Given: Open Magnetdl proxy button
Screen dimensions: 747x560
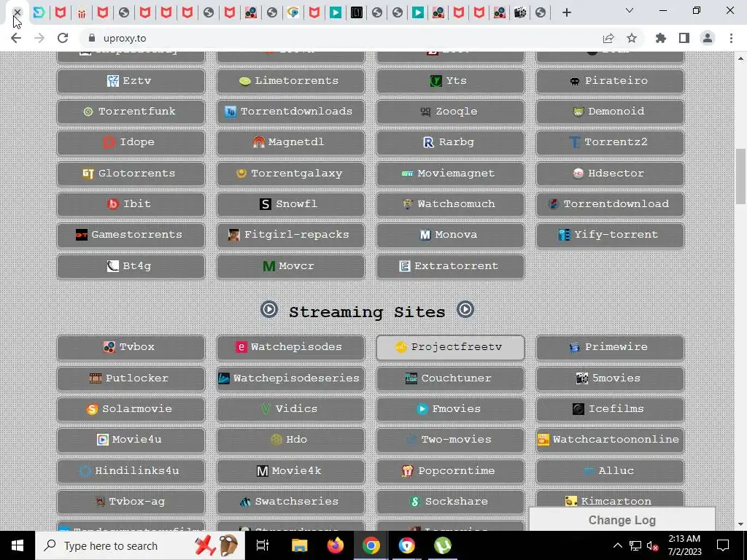Looking at the screenshot, I should click(290, 142).
